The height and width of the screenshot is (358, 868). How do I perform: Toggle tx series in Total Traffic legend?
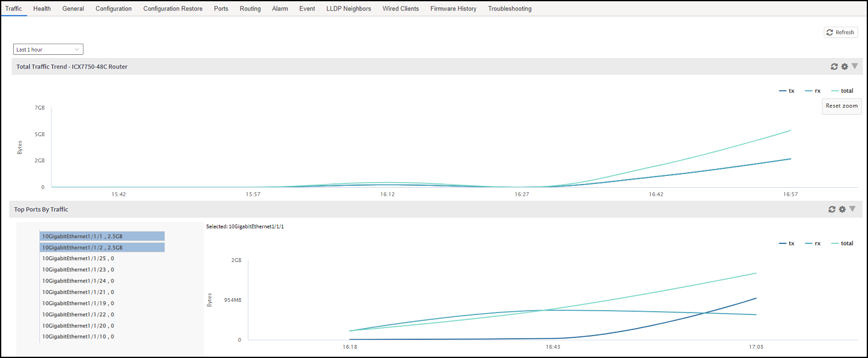coord(787,91)
